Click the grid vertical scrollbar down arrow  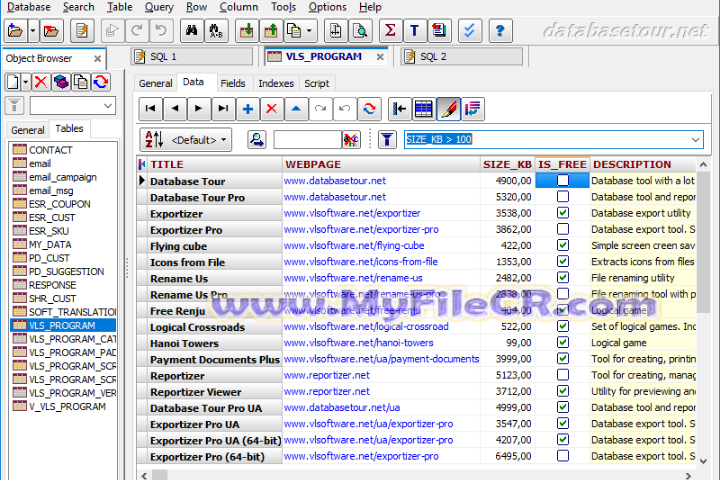point(703,461)
